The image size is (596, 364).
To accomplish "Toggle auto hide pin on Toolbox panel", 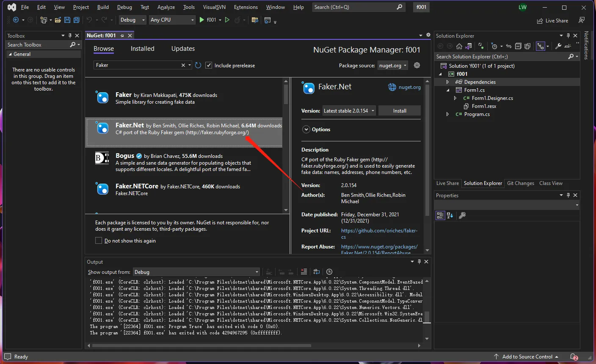I will pos(70,36).
